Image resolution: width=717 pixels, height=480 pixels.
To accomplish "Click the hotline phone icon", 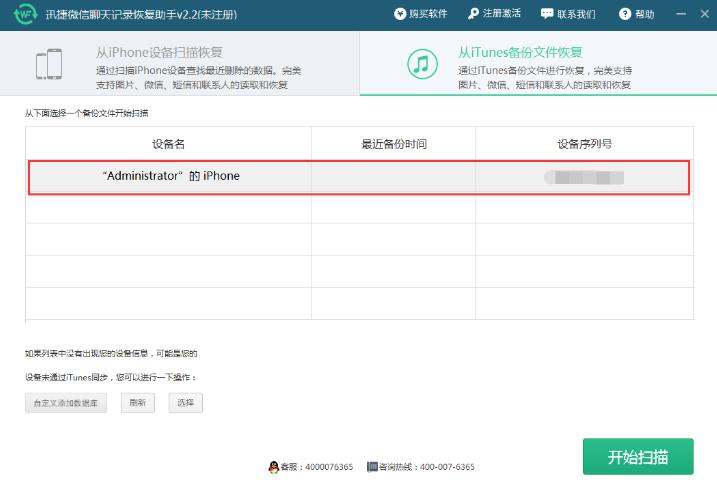I will pos(372,467).
